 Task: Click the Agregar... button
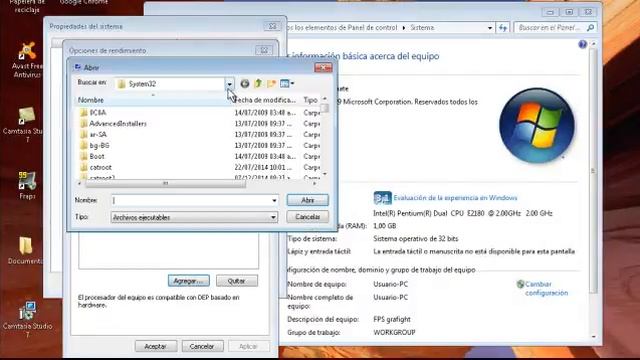[x=189, y=281]
